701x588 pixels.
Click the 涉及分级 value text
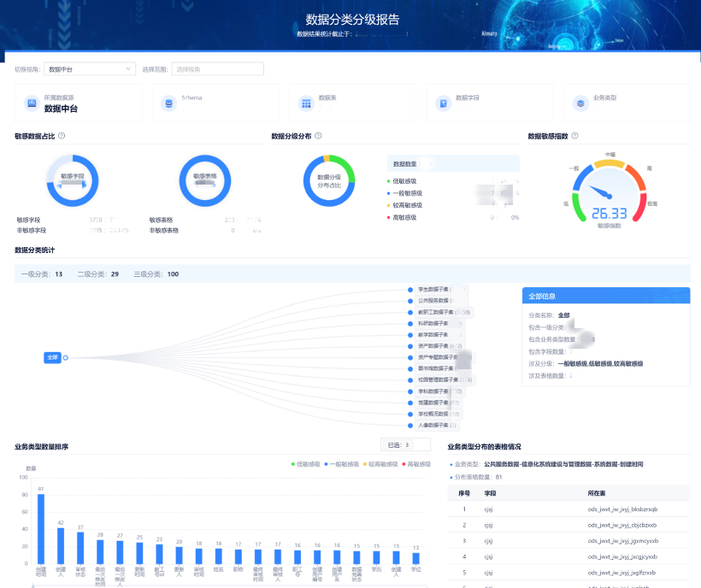pyautogui.click(x=600, y=364)
